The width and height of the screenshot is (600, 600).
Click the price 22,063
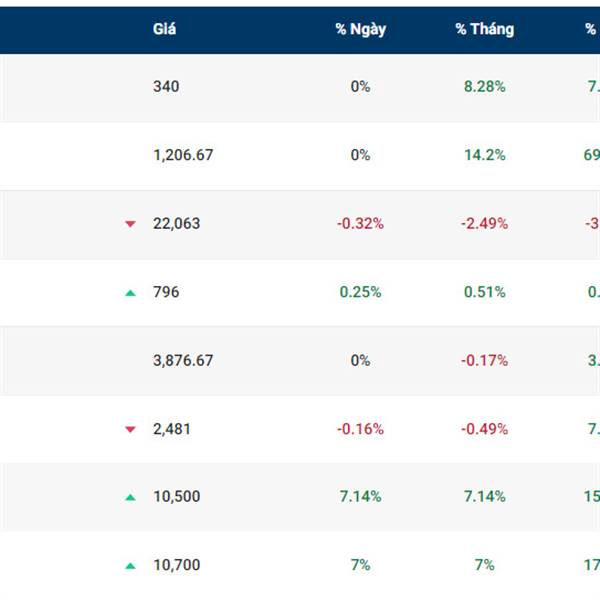[x=176, y=224]
